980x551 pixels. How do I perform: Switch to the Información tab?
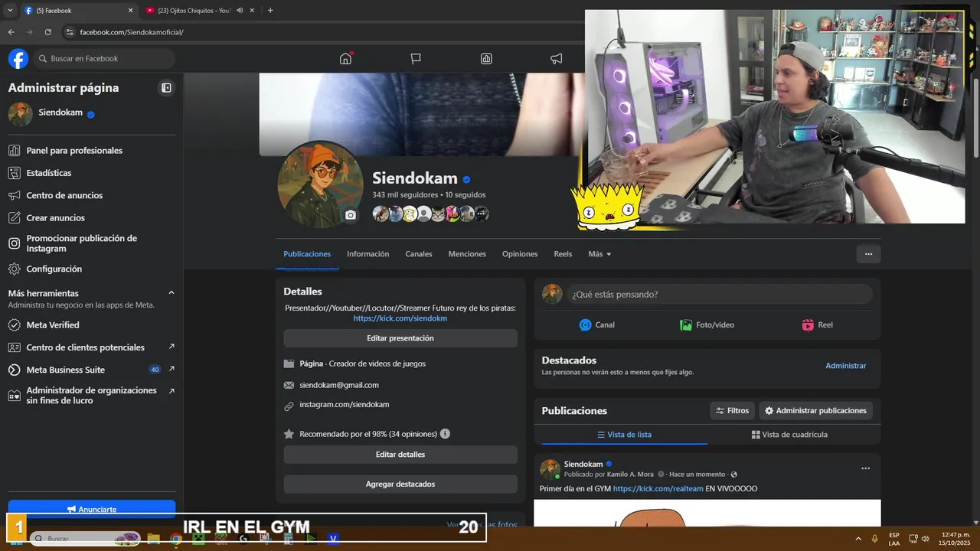tap(368, 254)
